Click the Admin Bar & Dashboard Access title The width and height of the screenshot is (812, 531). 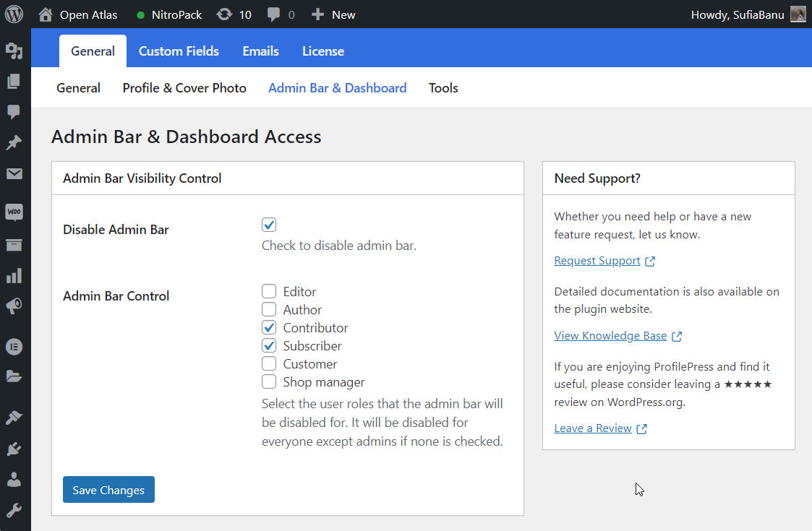[x=187, y=137]
